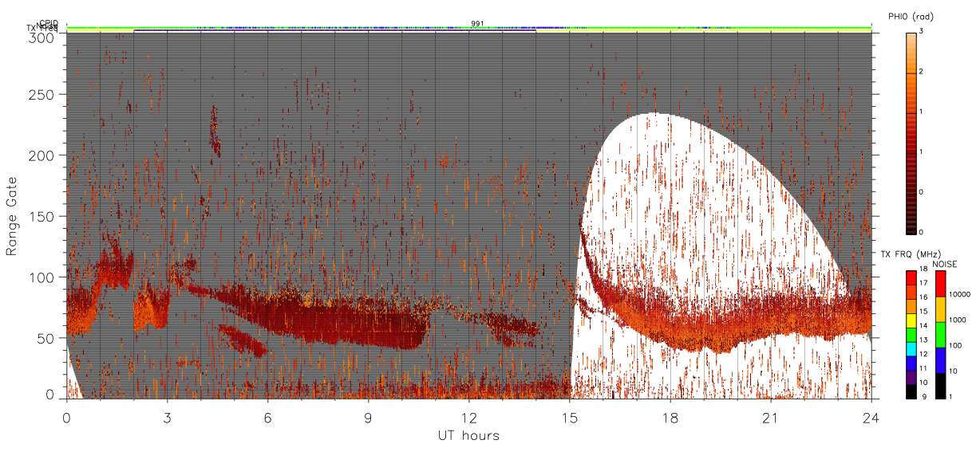Screen dimensions: 980x452
Task: Click the 'UT hours' x-axis label
Action: coord(468,436)
